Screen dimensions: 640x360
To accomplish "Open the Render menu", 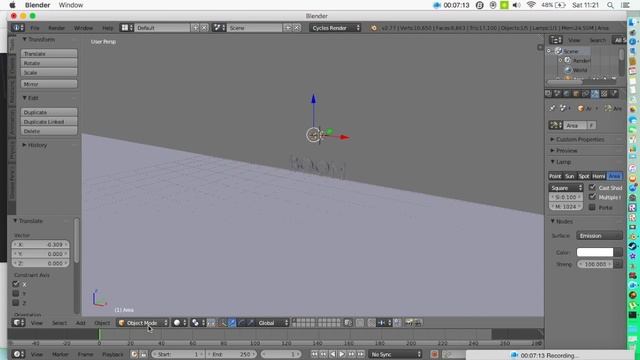I will coord(56,28).
